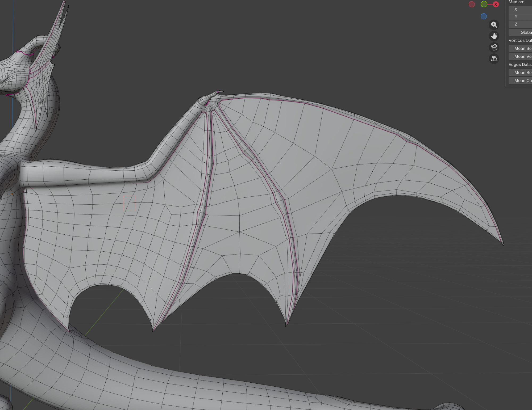Click the dim red negative X gizmo circle
The height and width of the screenshot is (410, 532).
pos(472,4)
